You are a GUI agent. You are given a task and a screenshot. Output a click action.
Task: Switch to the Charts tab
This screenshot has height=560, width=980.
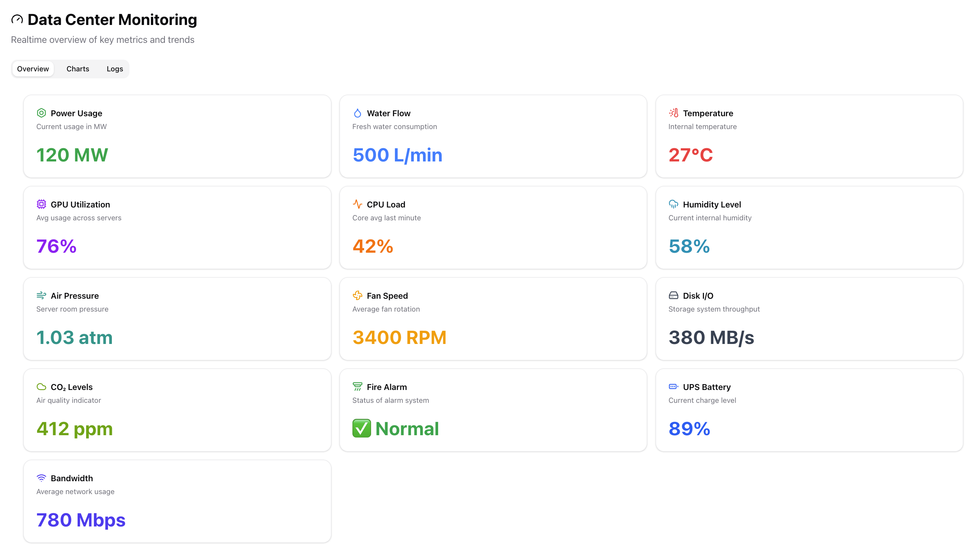click(78, 69)
